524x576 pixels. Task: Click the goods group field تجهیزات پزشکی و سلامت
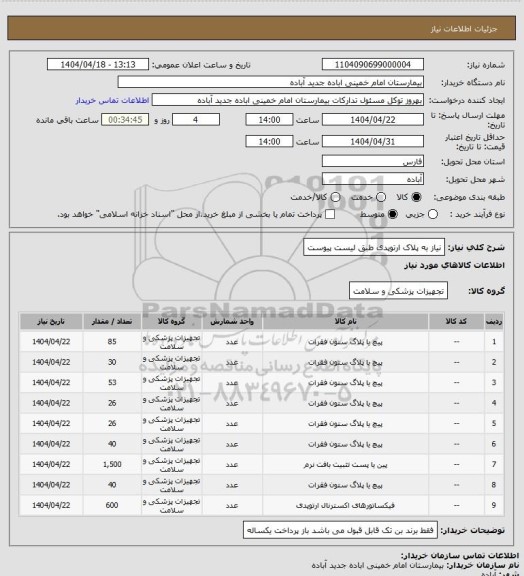tap(398, 291)
